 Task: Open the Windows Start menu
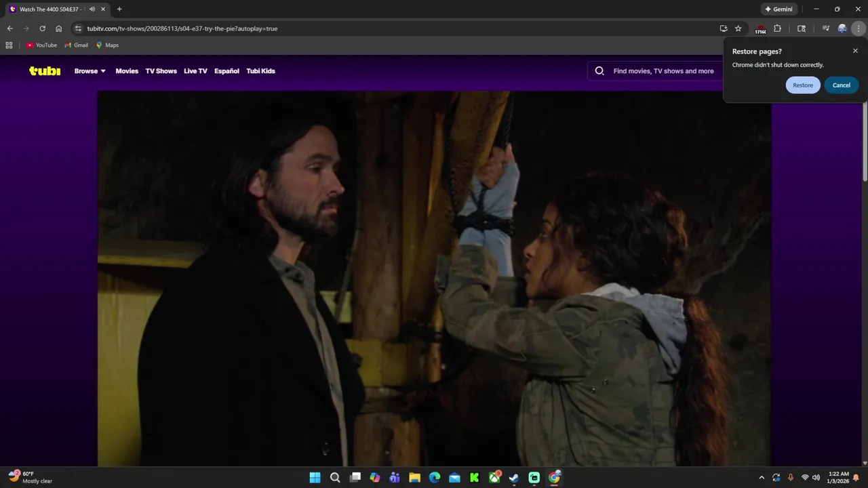tap(315, 478)
